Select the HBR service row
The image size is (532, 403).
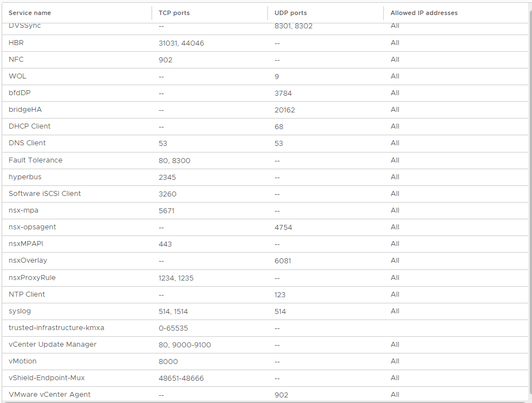point(265,43)
